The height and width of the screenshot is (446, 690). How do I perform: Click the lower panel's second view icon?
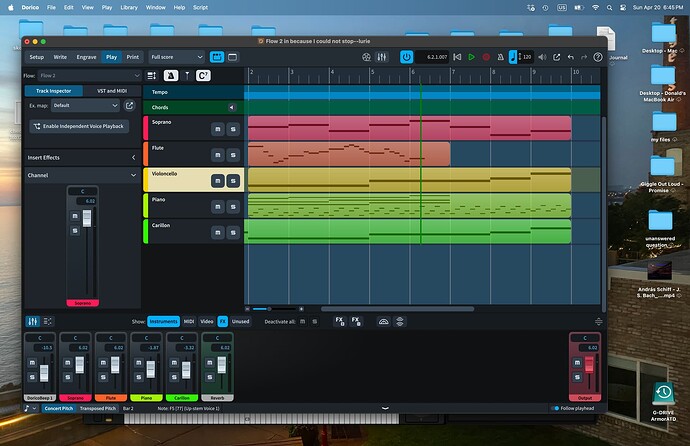pyautogui.click(x=48, y=322)
